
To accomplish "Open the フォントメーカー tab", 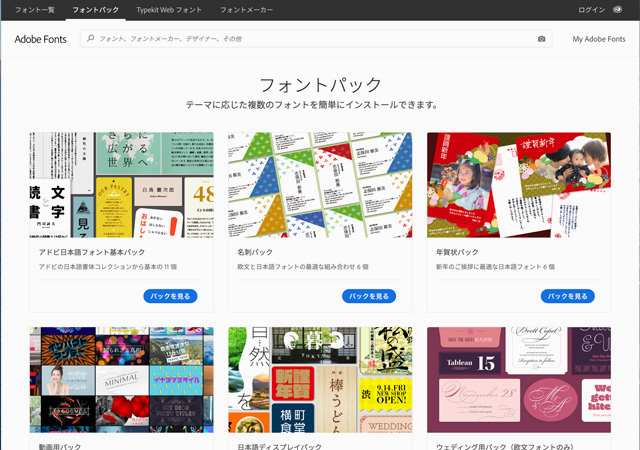I will [247, 10].
